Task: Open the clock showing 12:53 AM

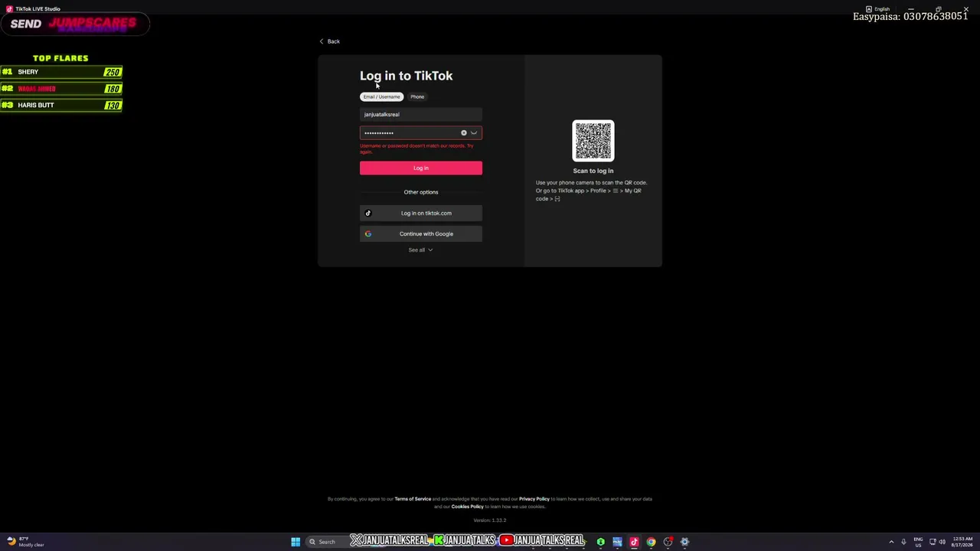Action: click(x=962, y=542)
